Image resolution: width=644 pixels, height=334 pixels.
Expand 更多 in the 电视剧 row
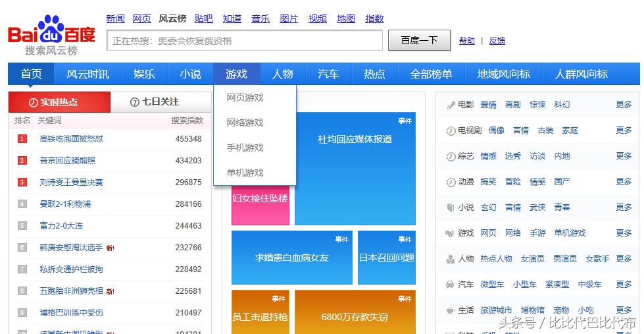624,130
